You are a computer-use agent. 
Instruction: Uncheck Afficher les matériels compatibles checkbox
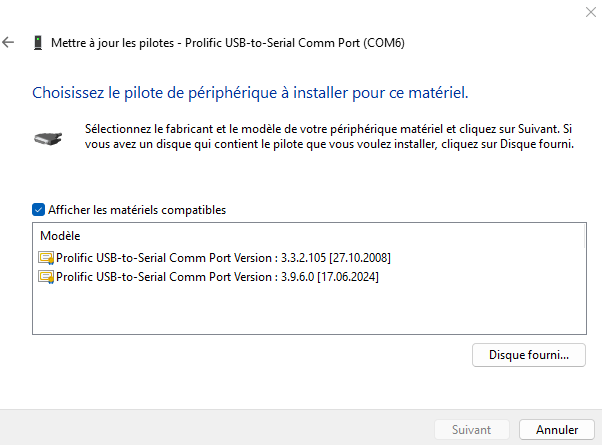pyautogui.click(x=38, y=210)
